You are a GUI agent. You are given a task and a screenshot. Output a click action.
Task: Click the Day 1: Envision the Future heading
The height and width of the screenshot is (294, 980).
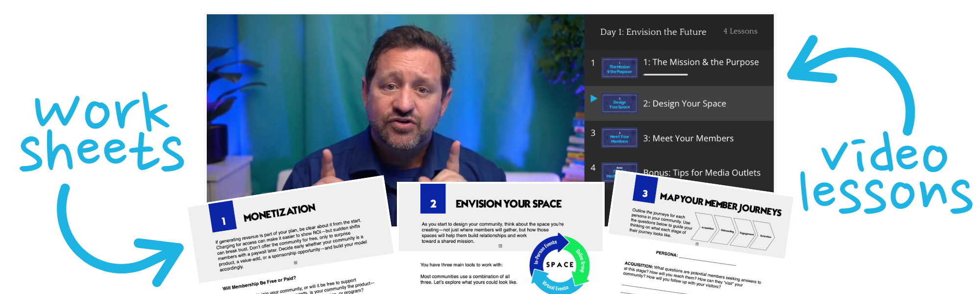click(x=653, y=32)
